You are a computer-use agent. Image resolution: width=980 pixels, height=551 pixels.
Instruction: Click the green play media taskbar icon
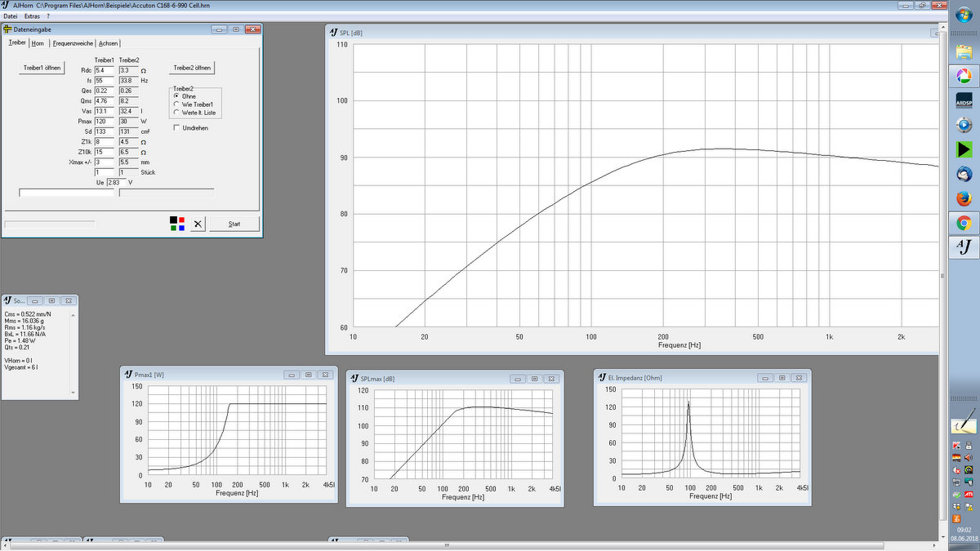(963, 149)
